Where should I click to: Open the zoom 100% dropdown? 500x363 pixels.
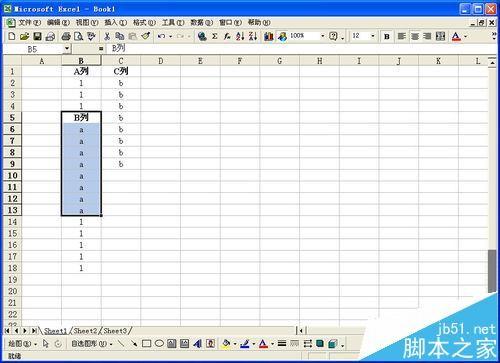point(322,36)
